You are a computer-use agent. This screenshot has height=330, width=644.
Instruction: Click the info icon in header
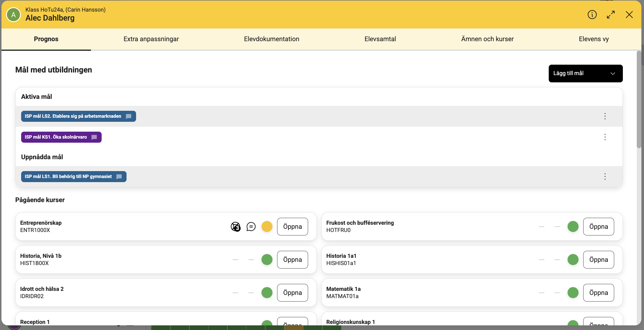[592, 14]
